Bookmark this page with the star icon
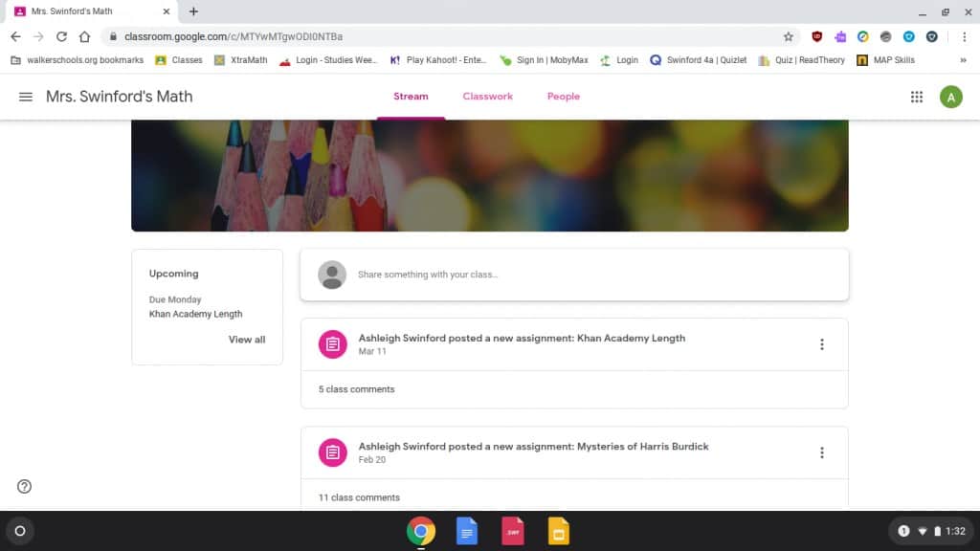 point(789,36)
